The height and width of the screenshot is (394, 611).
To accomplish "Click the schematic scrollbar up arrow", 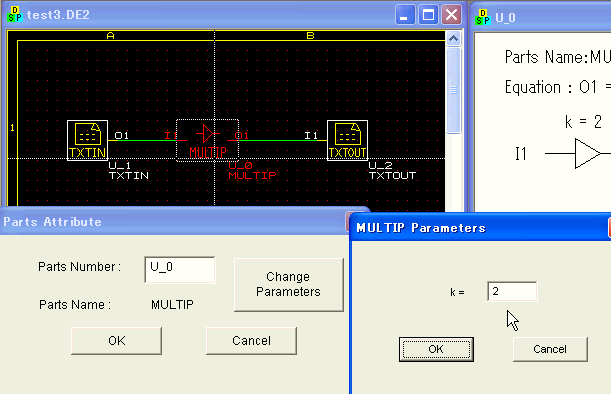I will pos(453,39).
